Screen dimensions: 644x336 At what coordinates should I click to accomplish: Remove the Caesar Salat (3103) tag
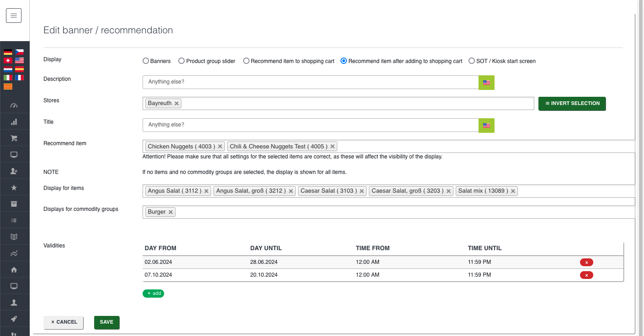click(362, 191)
